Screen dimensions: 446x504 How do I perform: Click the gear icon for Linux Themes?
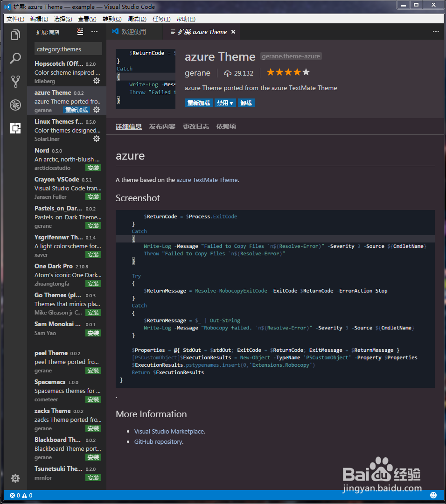coord(97,139)
